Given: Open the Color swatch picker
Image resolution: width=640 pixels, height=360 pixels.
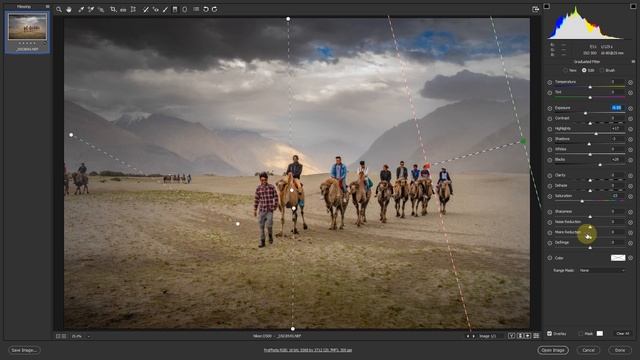Looking at the screenshot, I should coord(618,258).
